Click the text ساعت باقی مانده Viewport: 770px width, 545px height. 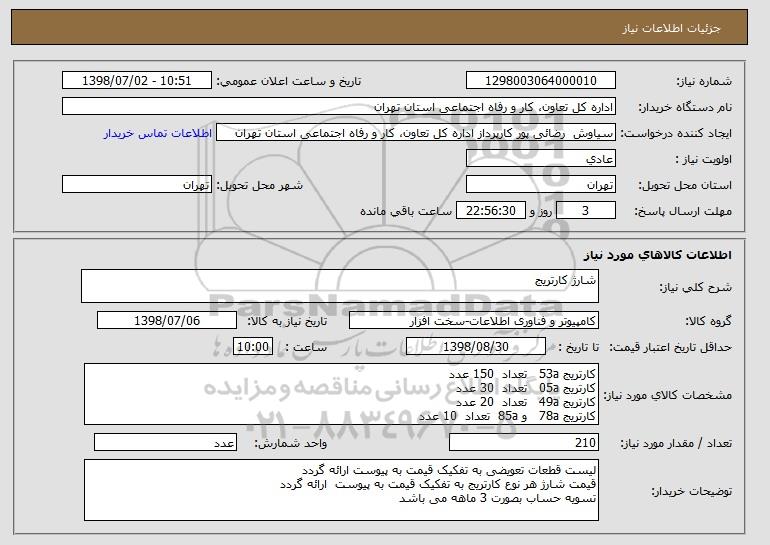406,211
